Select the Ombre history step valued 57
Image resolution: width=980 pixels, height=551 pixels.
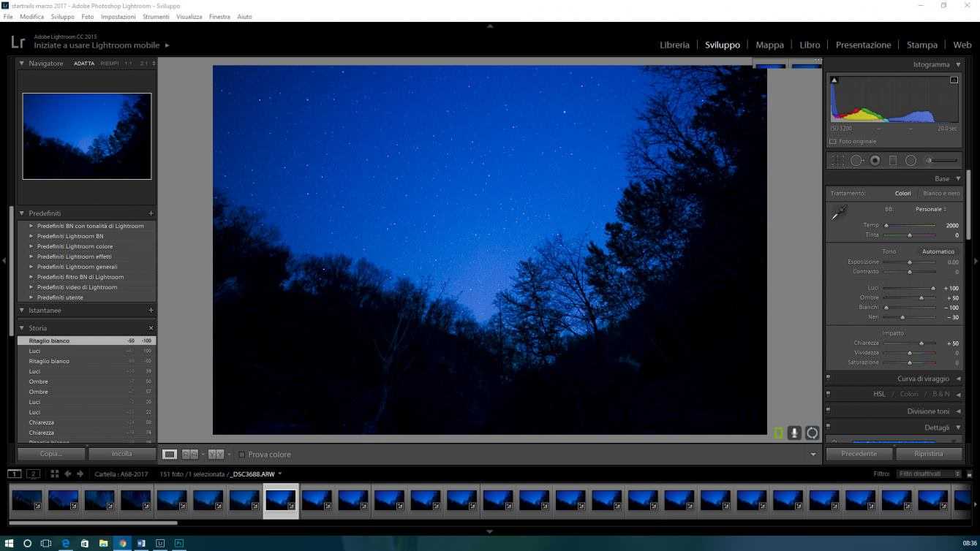point(87,392)
